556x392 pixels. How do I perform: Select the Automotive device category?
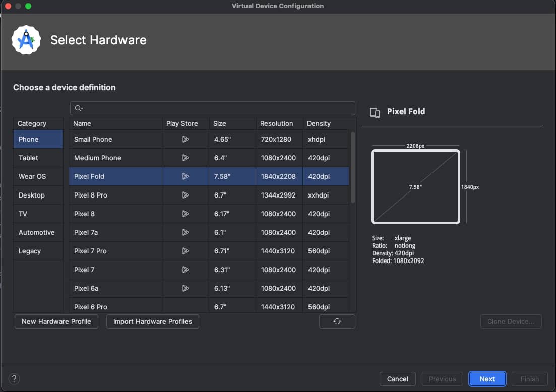coord(37,232)
